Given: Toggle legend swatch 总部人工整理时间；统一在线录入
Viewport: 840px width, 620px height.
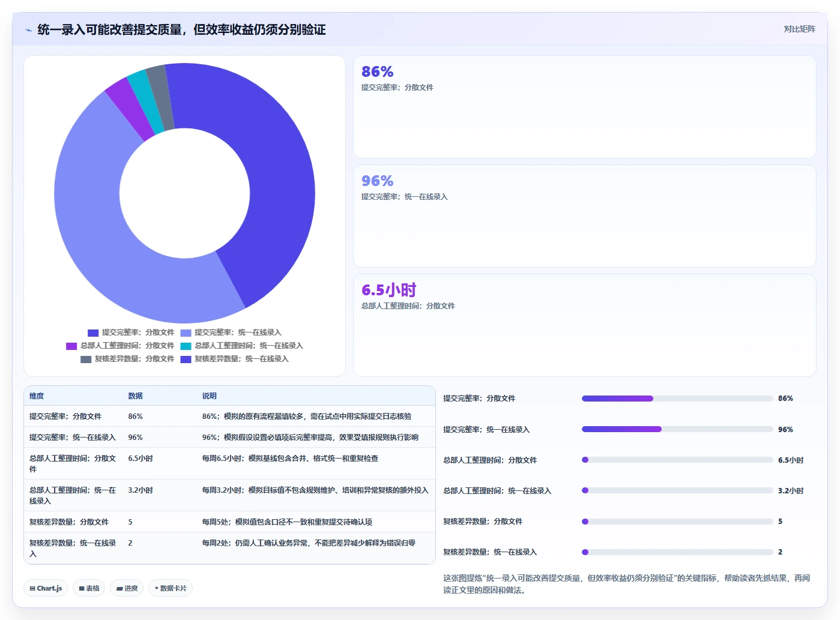Looking at the screenshot, I should (186, 346).
